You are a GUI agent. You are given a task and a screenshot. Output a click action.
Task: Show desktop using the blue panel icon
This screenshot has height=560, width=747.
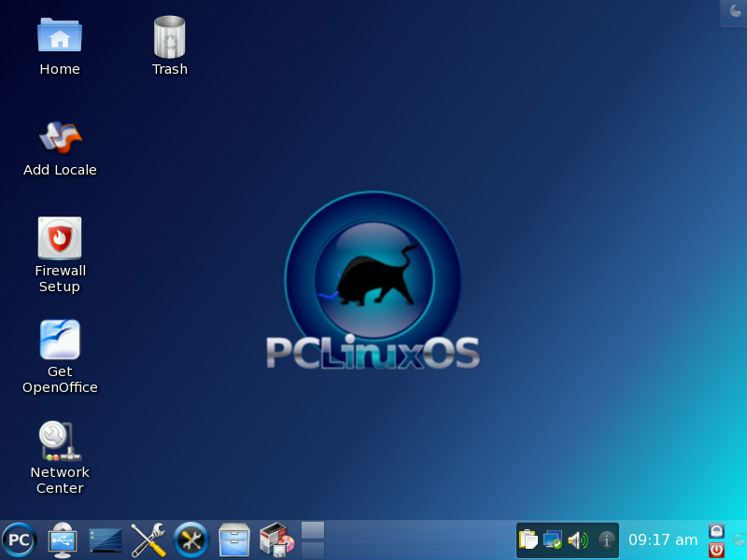click(x=106, y=539)
